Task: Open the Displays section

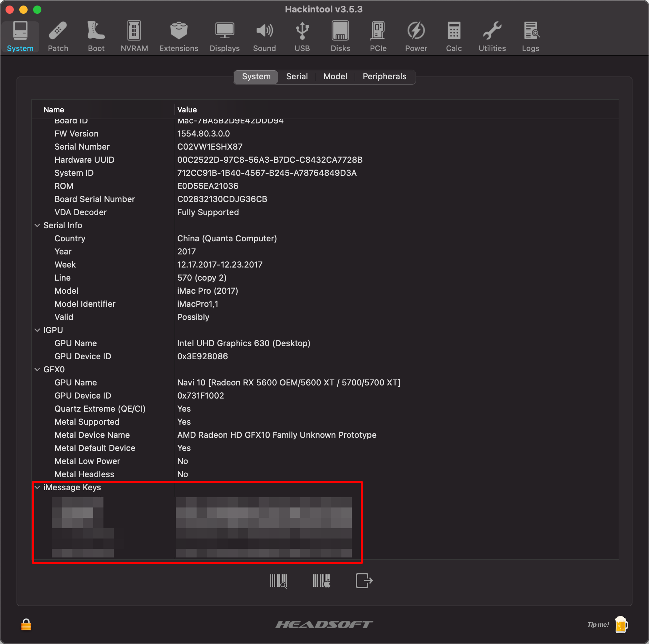Action: pyautogui.click(x=224, y=37)
